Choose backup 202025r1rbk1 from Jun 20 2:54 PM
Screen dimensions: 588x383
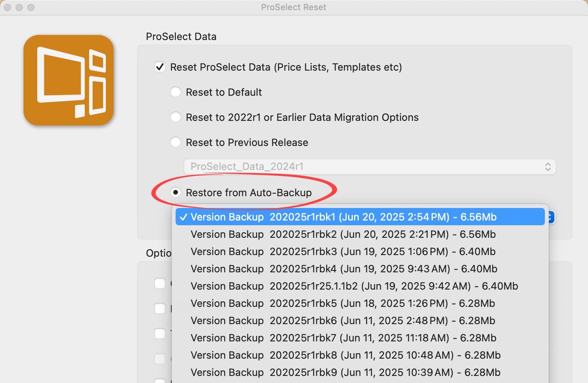[343, 217]
